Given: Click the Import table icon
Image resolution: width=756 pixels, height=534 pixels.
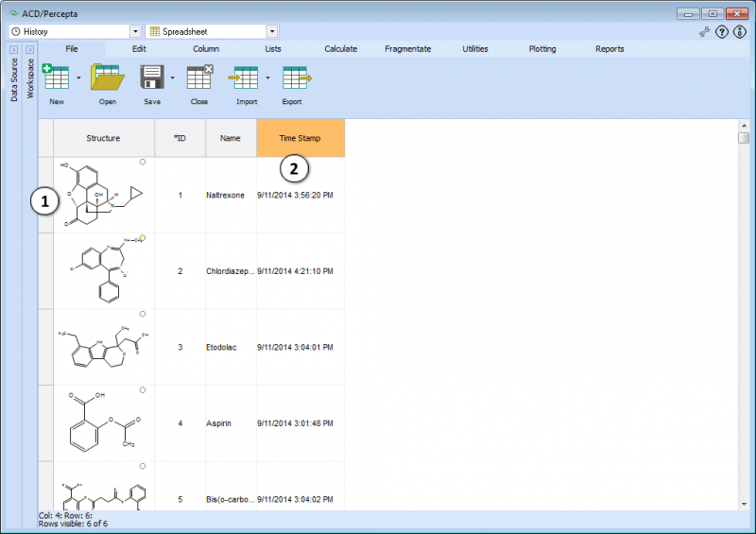Looking at the screenshot, I should click(x=244, y=78).
